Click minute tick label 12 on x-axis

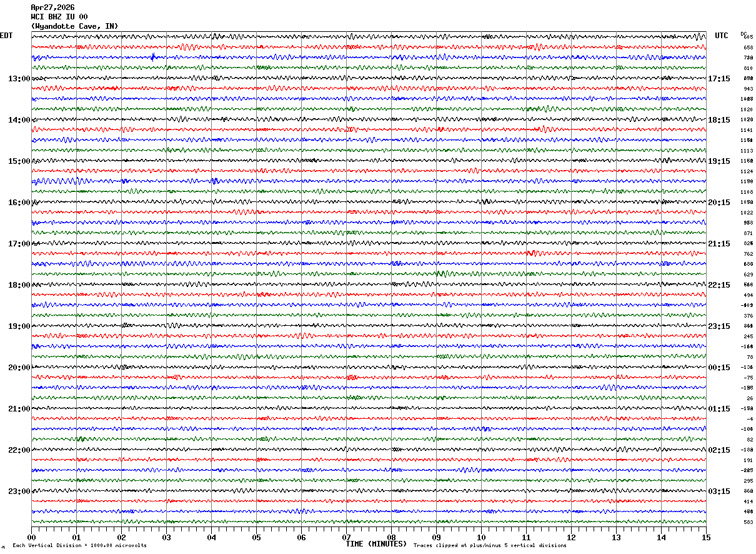(x=571, y=537)
